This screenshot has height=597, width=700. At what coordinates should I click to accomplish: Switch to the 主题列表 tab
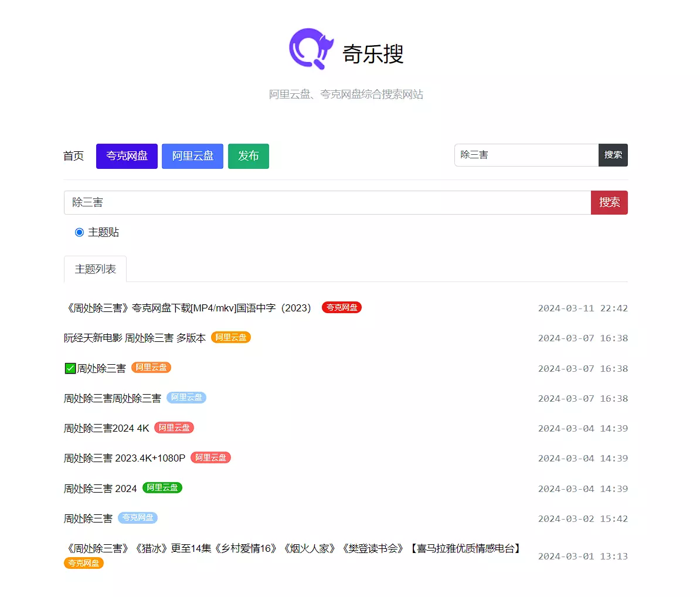pos(95,269)
